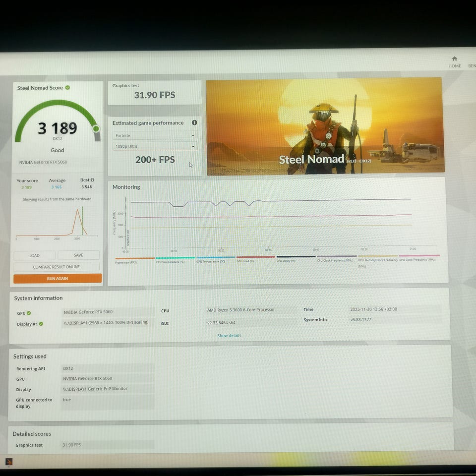Click the Best score 3 548
The height and width of the screenshot is (476, 476).
pyautogui.click(x=86, y=187)
